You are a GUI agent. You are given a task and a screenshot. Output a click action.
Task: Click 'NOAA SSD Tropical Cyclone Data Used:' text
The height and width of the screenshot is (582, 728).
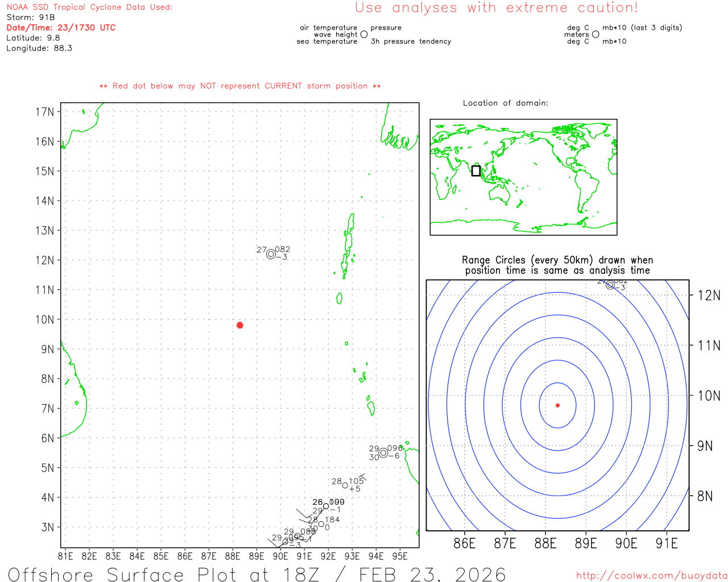89,7
